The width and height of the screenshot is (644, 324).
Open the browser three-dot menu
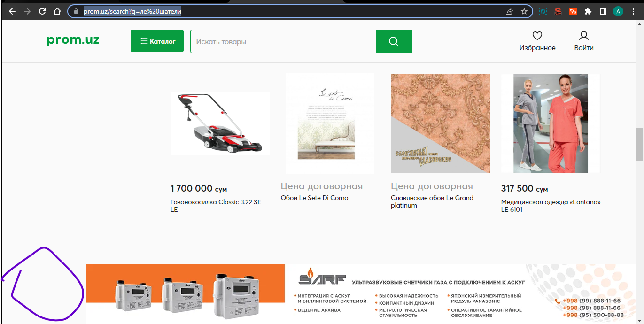634,11
